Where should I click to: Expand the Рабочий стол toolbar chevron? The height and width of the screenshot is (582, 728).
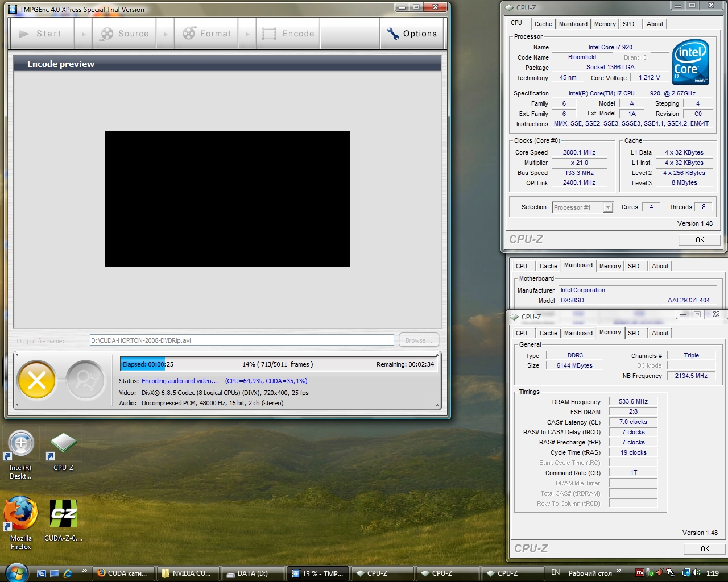tap(619, 571)
